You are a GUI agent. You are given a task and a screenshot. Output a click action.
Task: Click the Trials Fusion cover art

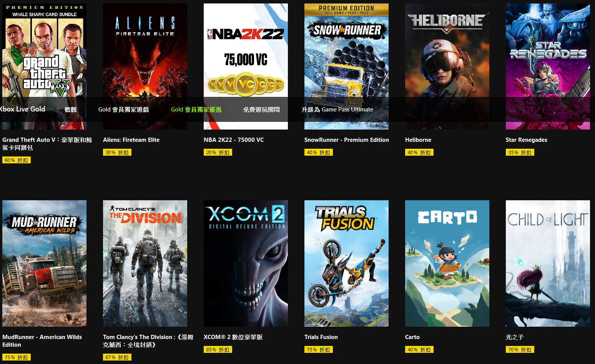pyautogui.click(x=346, y=263)
